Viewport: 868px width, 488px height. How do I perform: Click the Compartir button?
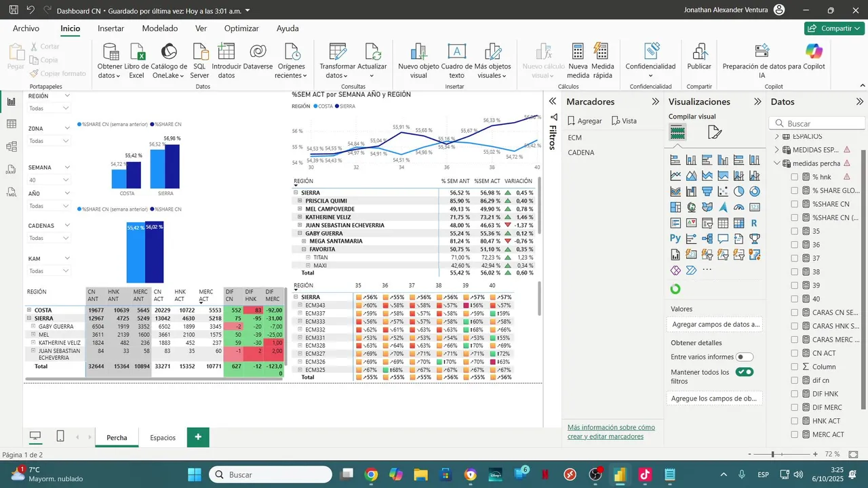click(833, 28)
